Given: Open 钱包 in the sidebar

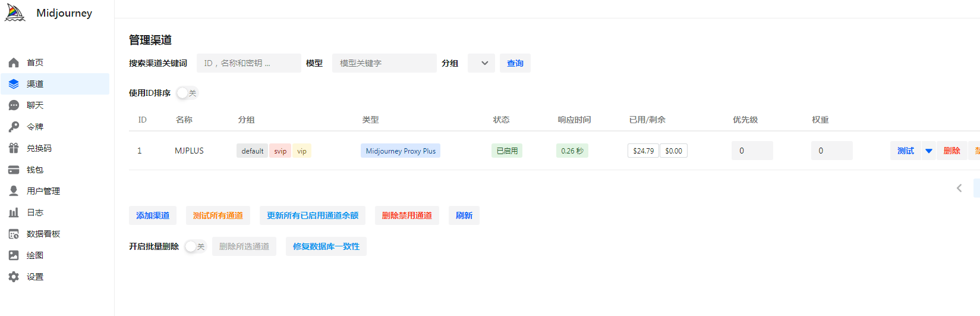Looking at the screenshot, I should [x=55, y=170].
